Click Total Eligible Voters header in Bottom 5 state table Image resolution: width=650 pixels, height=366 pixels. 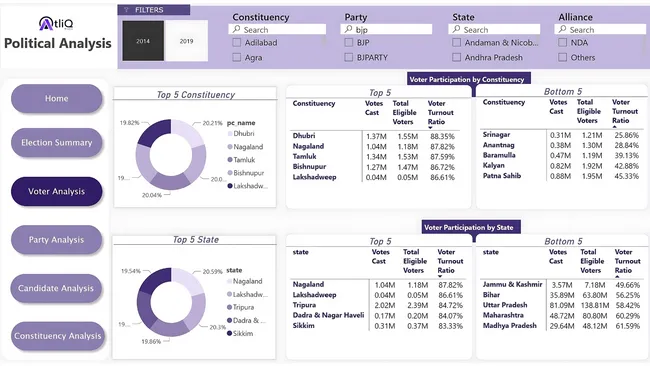click(x=592, y=261)
